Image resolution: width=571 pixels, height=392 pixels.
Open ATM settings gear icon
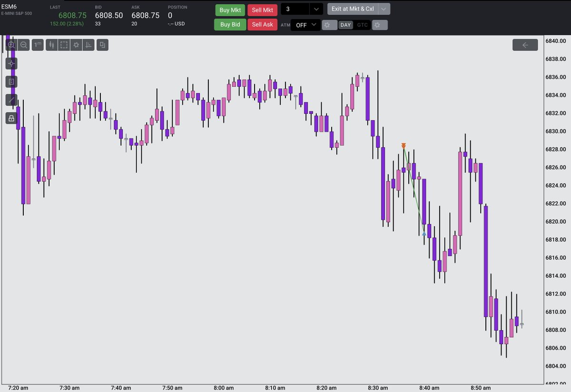(329, 25)
